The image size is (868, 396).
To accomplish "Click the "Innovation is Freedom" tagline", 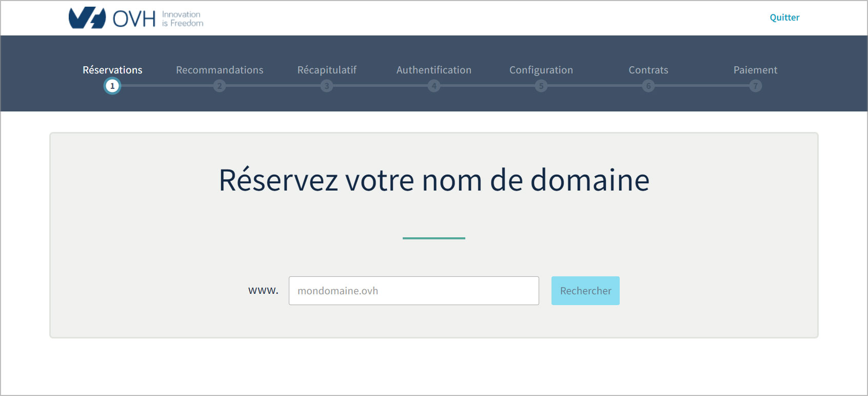I will click(183, 19).
